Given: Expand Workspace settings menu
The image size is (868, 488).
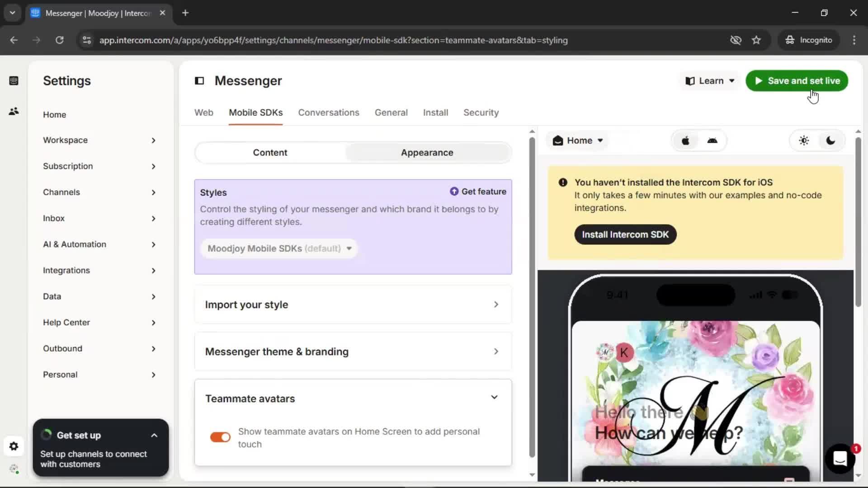Looking at the screenshot, I should click(x=99, y=140).
